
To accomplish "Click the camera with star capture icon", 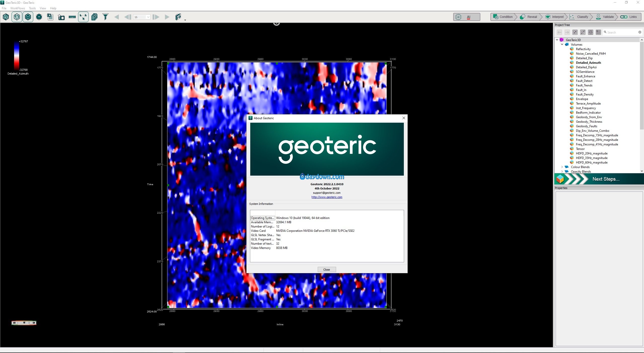I will [x=61, y=17].
